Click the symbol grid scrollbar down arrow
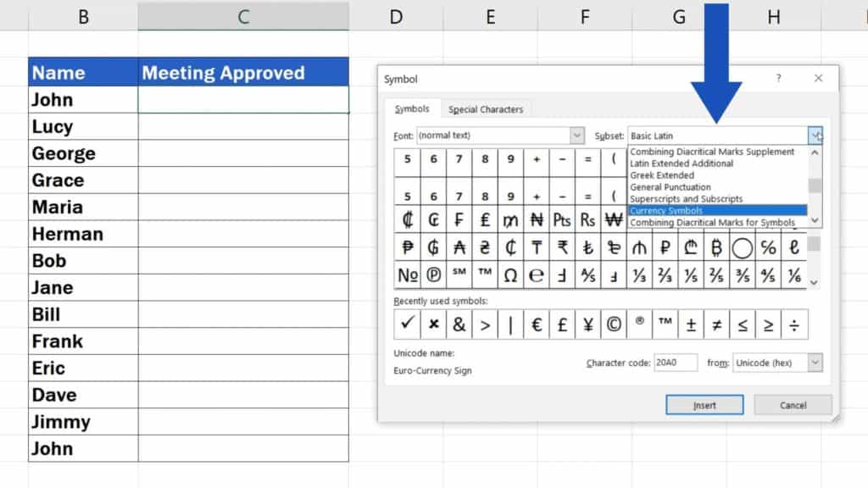The image size is (868, 488). tap(813, 280)
